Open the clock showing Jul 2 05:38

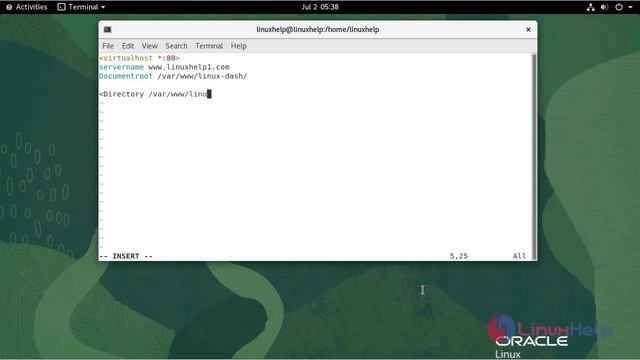pyautogui.click(x=320, y=7)
